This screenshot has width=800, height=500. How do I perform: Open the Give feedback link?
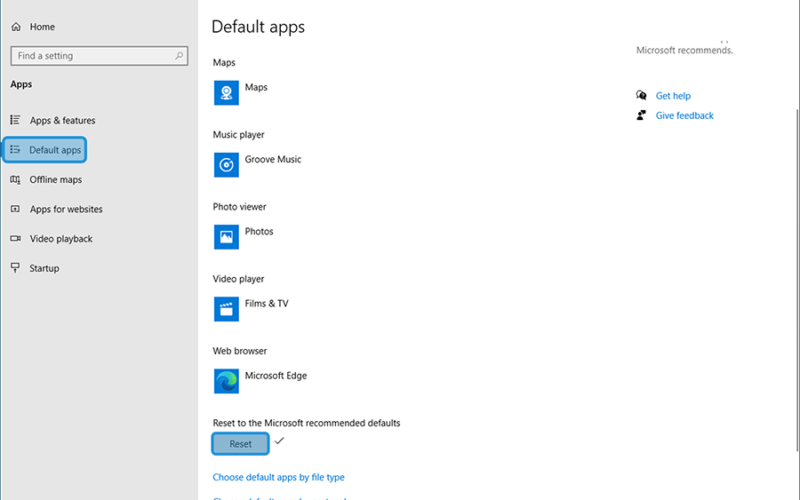pyautogui.click(x=684, y=115)
